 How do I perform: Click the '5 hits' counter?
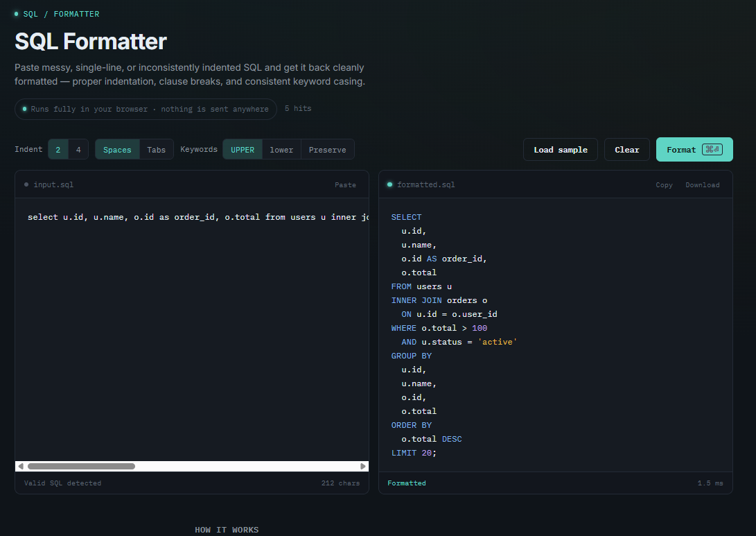tap(298, 109)
